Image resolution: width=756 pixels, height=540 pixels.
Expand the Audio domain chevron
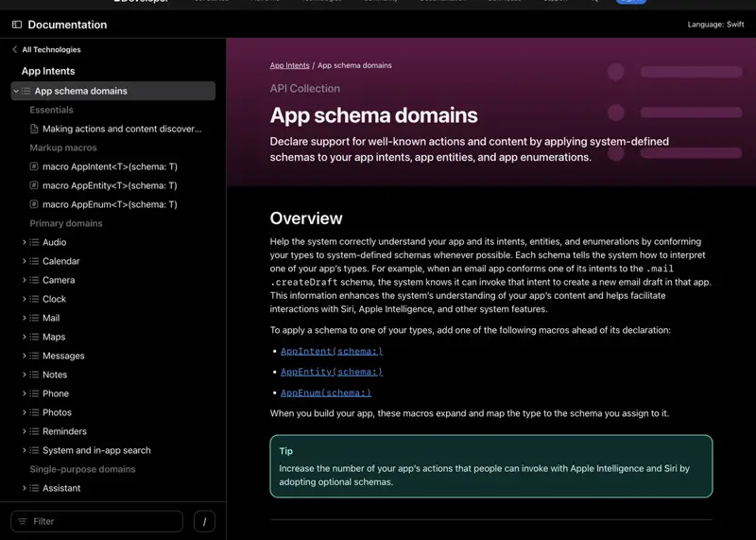(x=25, y=242)
